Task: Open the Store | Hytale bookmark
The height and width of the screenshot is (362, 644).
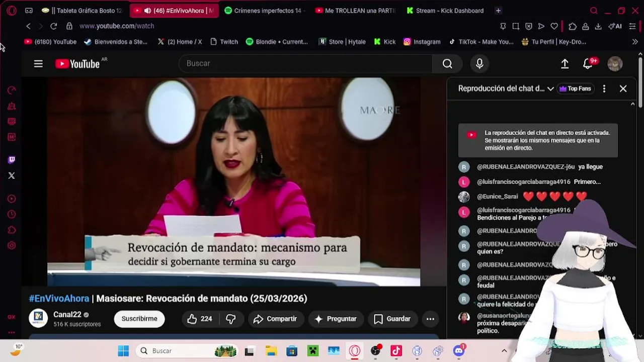Action: 342,42
